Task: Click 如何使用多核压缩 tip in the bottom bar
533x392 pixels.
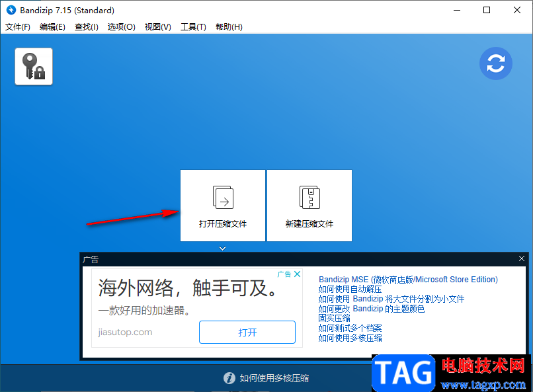Action: 274,378
